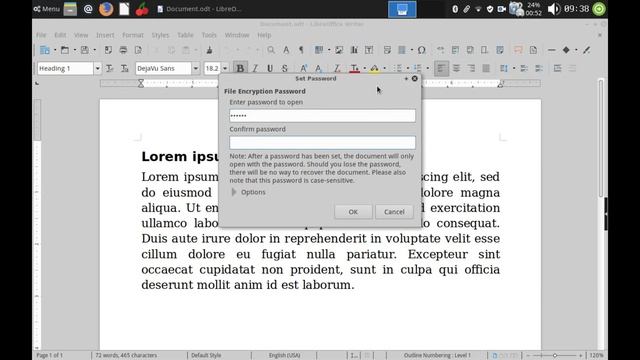
Task: Open the font size 18.2 dropdown
Action: pyautogui.click(x=225, y=69)
